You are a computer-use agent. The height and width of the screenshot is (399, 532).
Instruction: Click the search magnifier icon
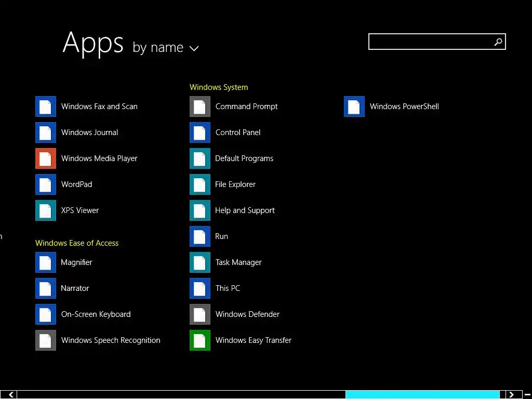pyautogui.click(x=498, y=42)
